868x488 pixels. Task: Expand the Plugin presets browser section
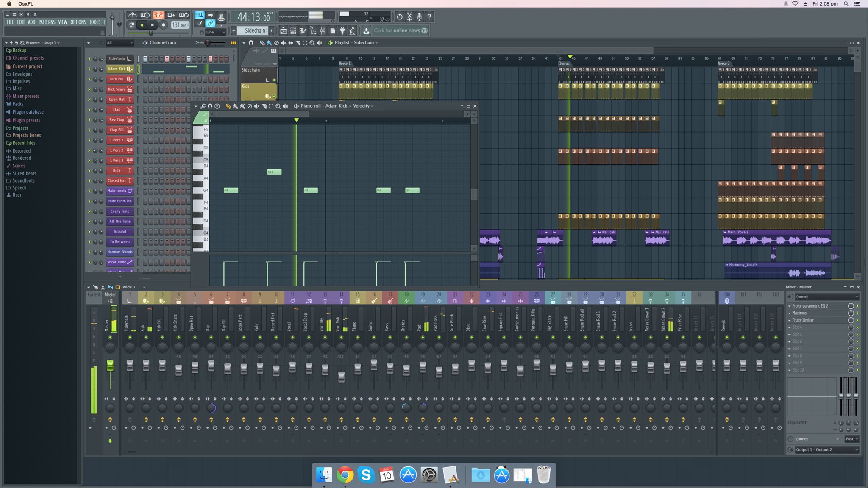tap(26, 120)
